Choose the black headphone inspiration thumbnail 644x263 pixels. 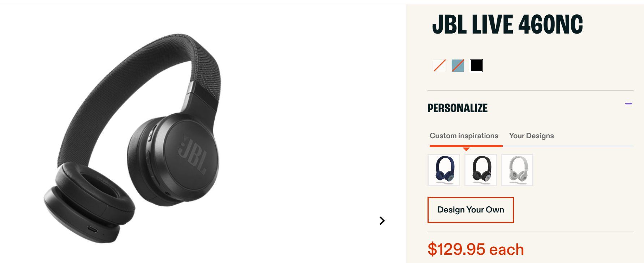coord(481,170)
